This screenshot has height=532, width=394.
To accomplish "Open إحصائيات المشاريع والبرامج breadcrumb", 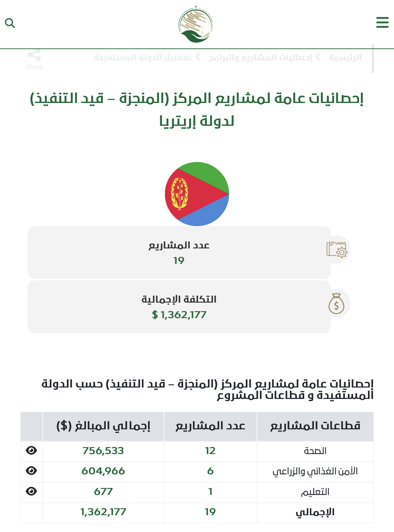I will [260, 58].
